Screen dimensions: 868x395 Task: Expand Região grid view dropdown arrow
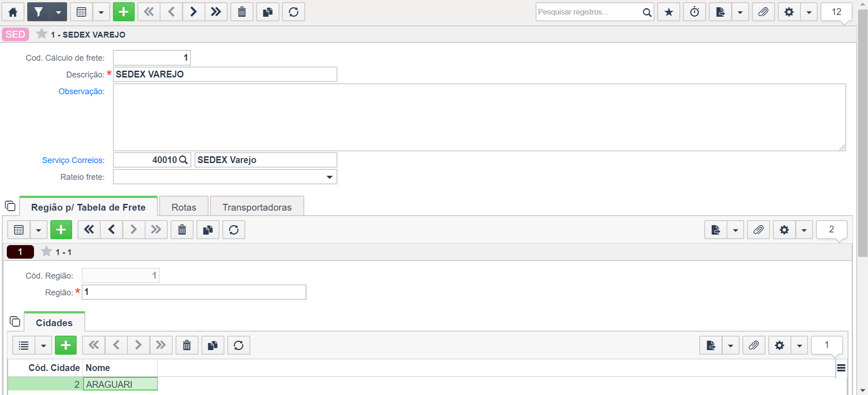pos(39,230)
